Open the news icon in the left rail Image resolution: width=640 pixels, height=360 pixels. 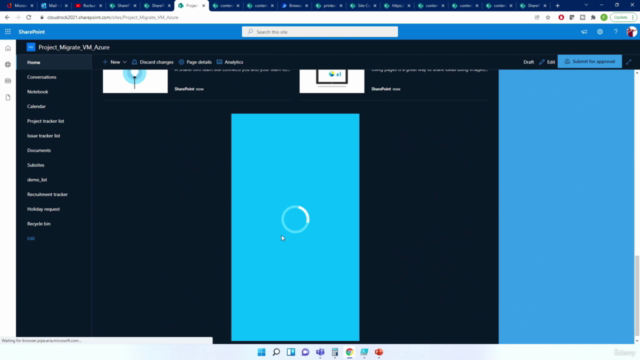click(x=8, y=81)
